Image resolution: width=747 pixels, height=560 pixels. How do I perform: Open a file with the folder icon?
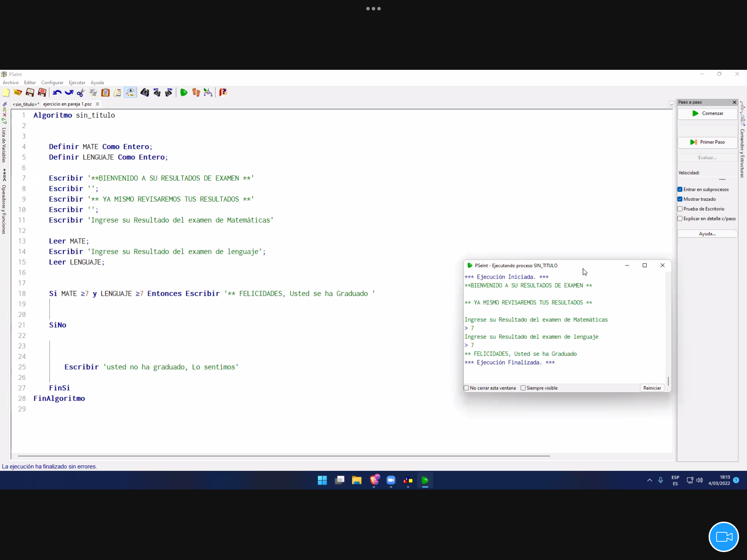coord(18,93)
